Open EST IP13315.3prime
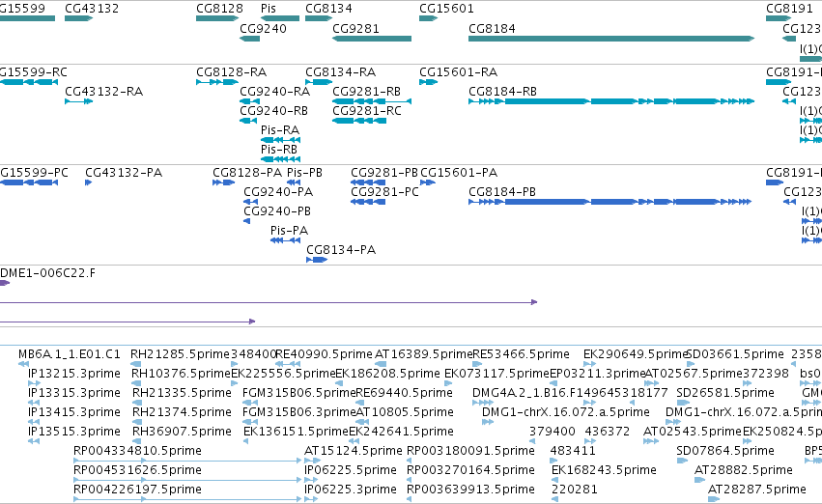 [x=74, y=393]
